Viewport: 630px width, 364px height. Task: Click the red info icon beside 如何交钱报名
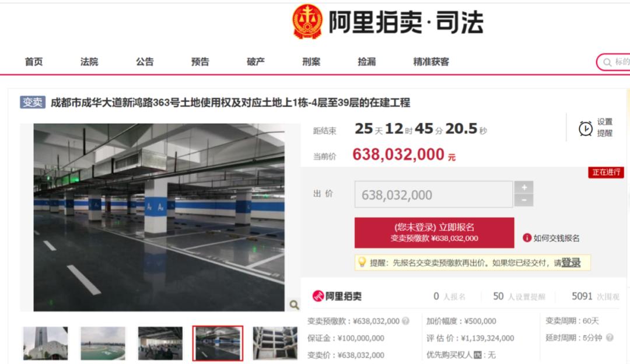click(527, 238)
